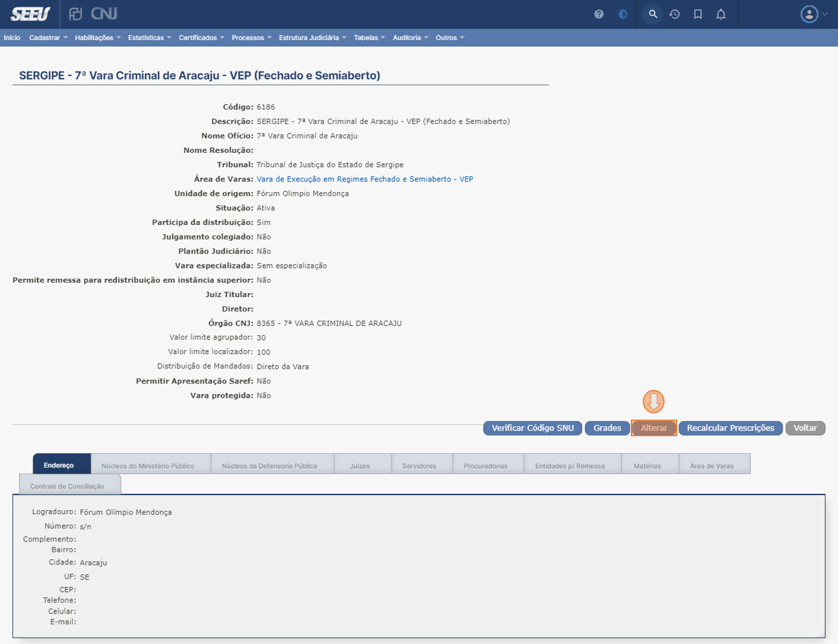Select the UF value 'SE'

coord(85,577)
